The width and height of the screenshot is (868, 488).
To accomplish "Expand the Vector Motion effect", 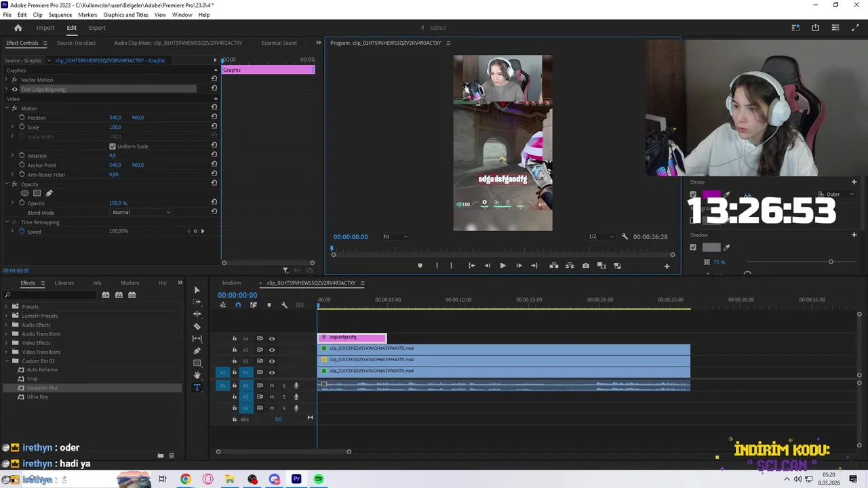I will click(x=5, y=80).
